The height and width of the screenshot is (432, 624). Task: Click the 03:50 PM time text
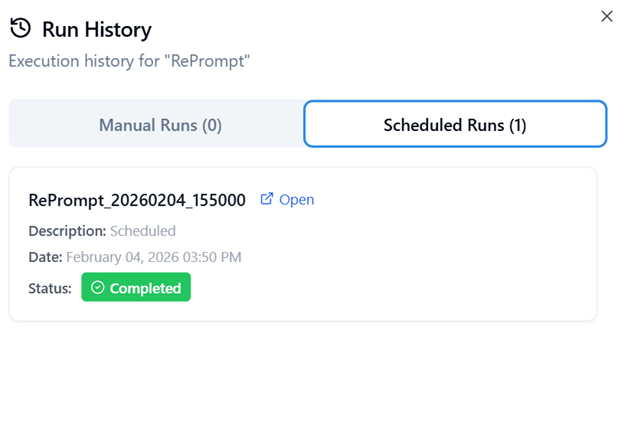215,257
